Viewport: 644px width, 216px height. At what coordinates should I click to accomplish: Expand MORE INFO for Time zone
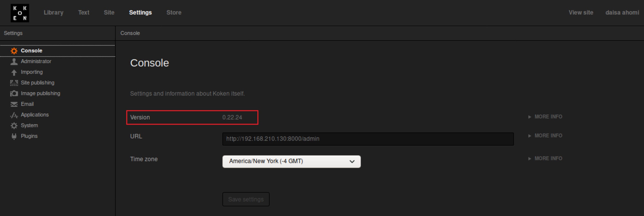[545, 159]
